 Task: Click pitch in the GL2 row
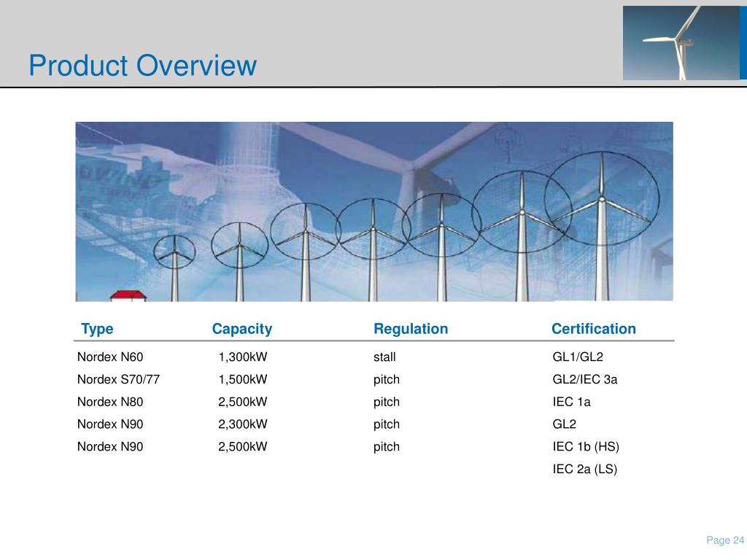(x=387, y=424)
